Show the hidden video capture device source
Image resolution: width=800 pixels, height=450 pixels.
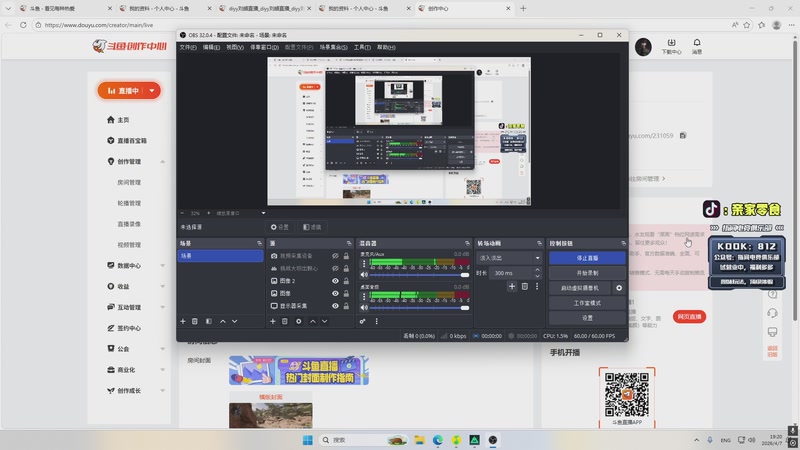pyautogui.click(x=335, y=256)
